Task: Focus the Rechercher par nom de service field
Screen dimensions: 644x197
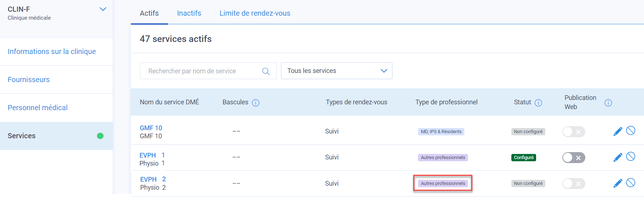Action: (x=208, y=71)
